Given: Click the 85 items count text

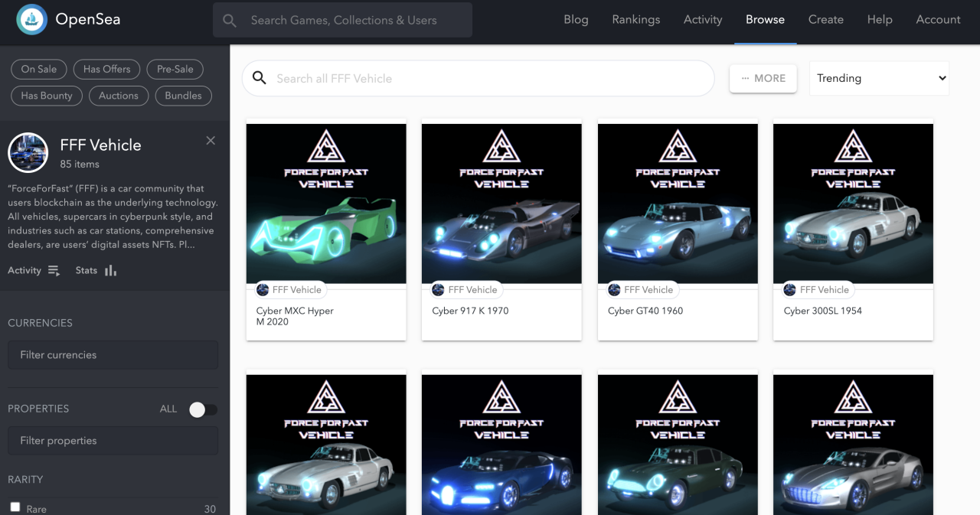Looking at the screenshot, I should coord(80,164).
